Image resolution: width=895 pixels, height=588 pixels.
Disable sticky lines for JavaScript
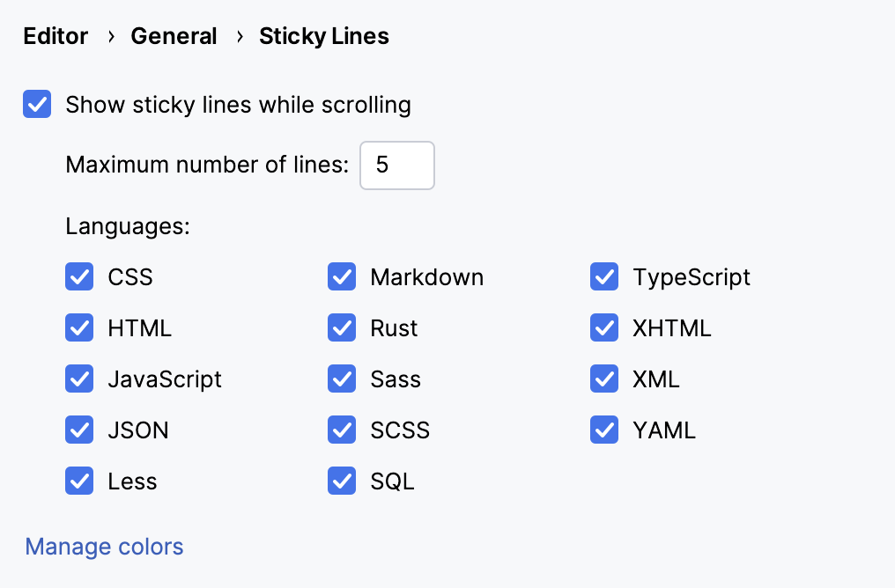79,379
